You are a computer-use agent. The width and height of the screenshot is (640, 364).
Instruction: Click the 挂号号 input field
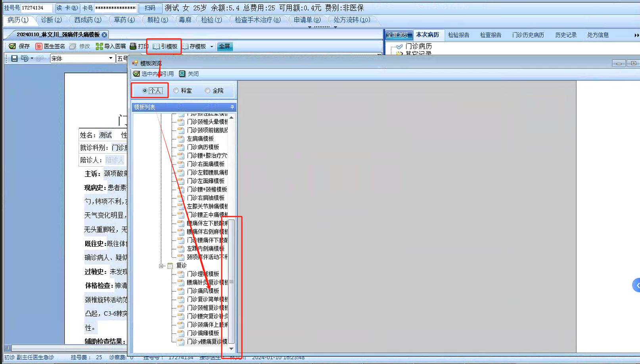point(36,8)
